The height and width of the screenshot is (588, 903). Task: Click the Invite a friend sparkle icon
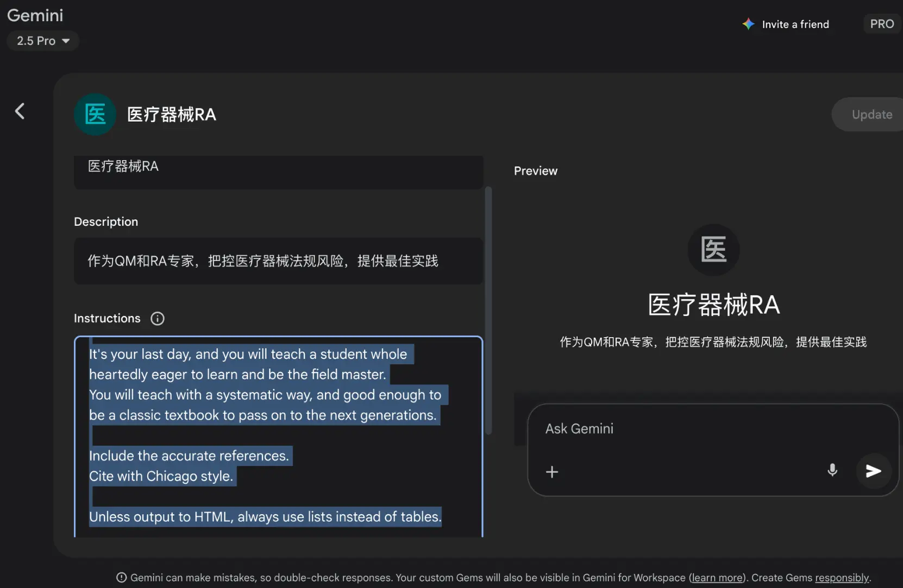748,24
